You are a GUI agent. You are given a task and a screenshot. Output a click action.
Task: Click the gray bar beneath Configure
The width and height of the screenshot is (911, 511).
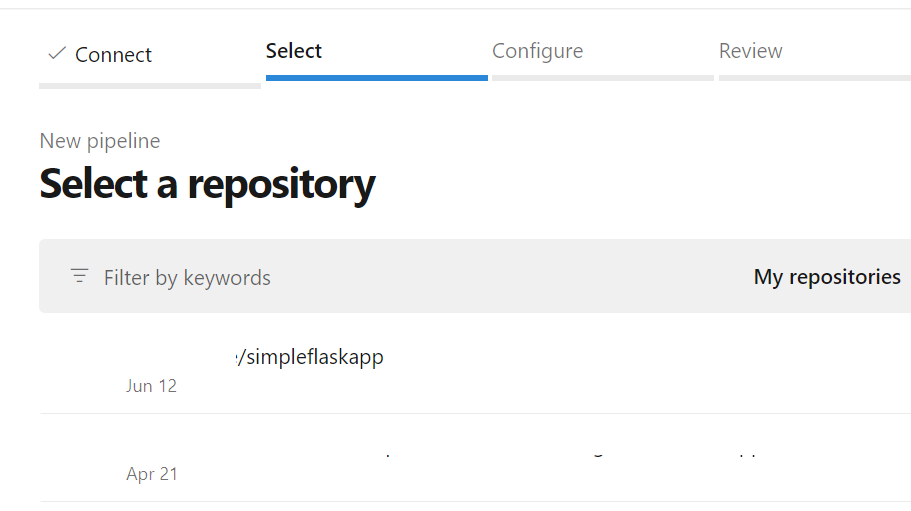602,77
